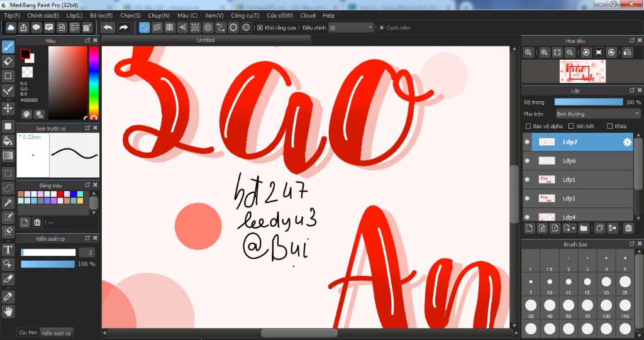This screenshot has width=644, height=340.
Task: Detach the Brush Size panel
Action: click(632, 244)
